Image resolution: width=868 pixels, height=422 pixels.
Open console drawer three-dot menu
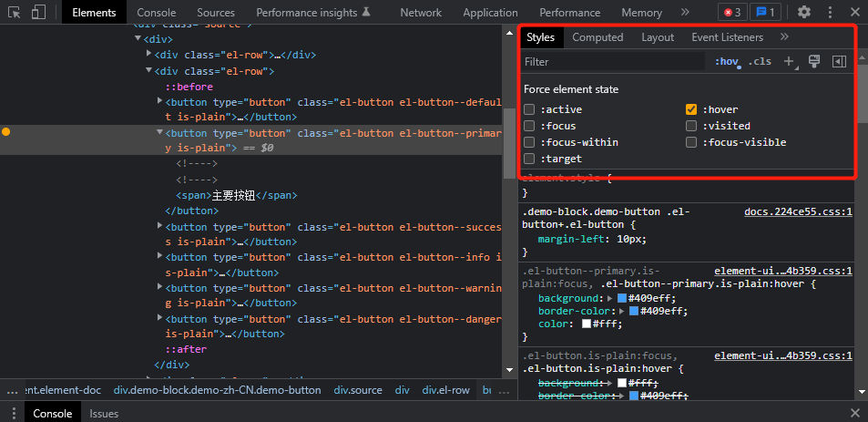14,414
